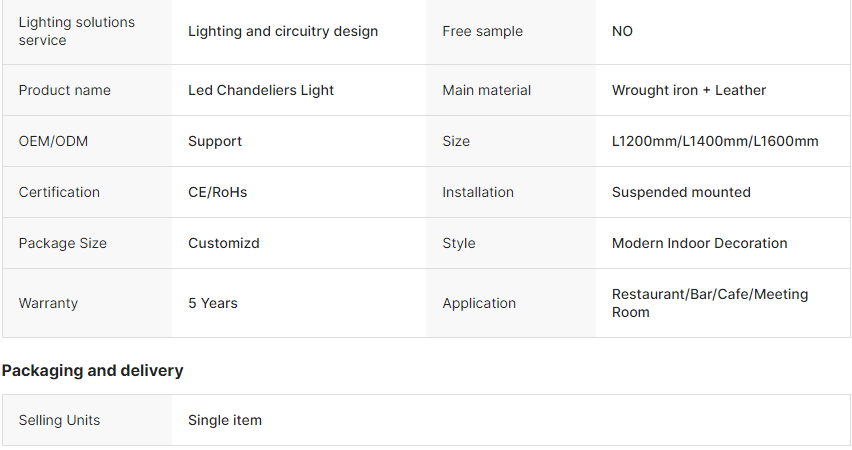852x450 pixels.
Task: Select the 'Style' label cell
Action: click(x=459, y=243)
